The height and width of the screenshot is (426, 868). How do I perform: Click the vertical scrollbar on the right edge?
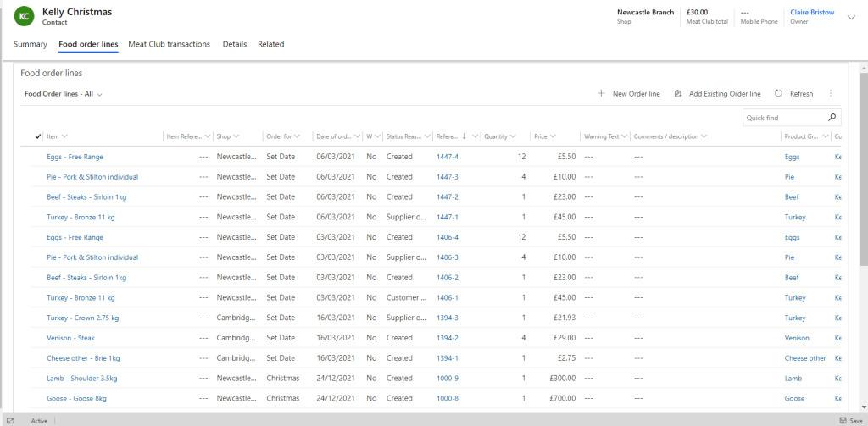(x=863, y=169)
